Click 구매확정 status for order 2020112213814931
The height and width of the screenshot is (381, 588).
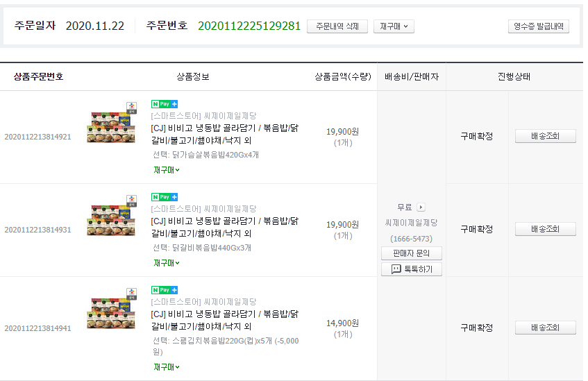[477, 229]
